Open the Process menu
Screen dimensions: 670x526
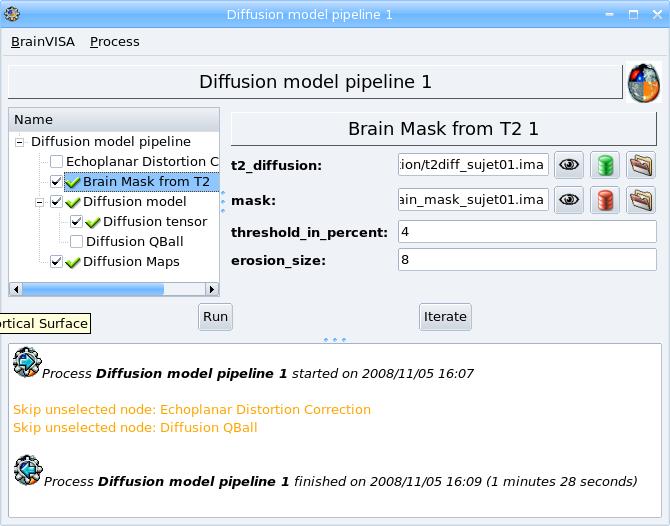click(x=115, y=41)
